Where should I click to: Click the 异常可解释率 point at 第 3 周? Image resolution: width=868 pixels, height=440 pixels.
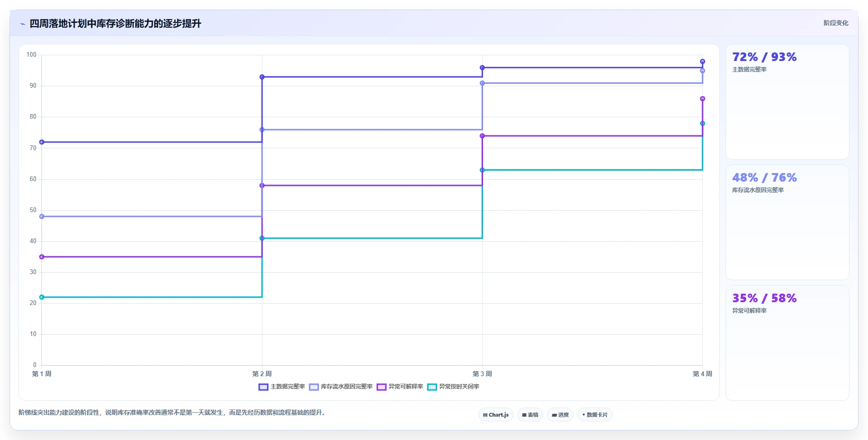[482, 136]
